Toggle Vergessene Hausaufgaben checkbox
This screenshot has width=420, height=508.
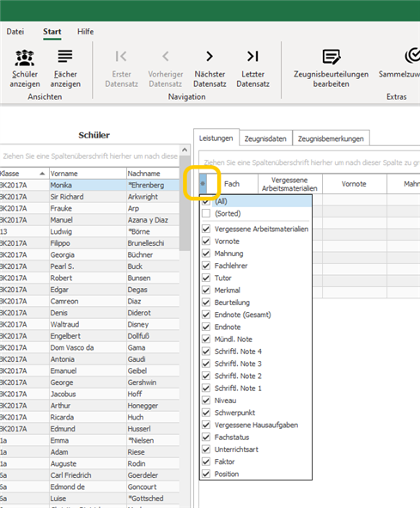(x=206, y=425)
